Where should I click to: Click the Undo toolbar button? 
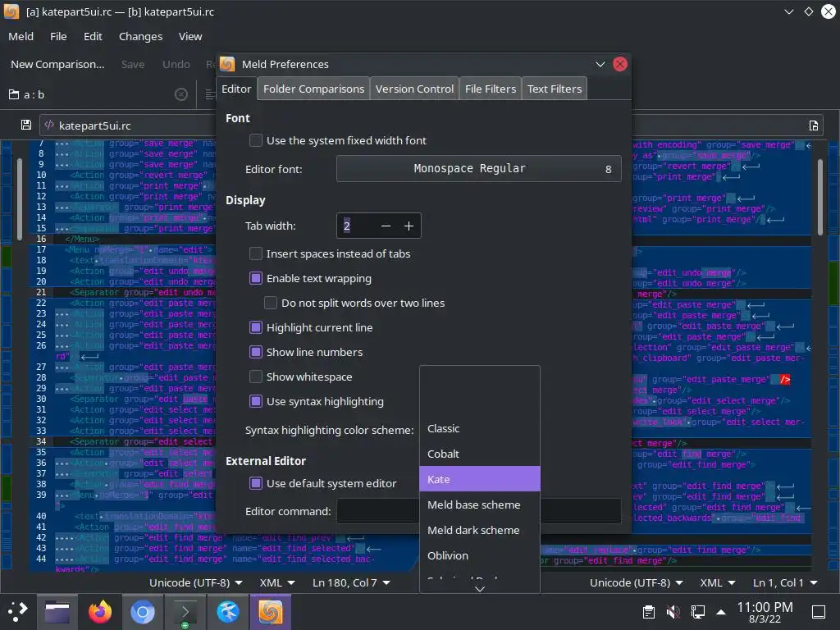point(176,64)
